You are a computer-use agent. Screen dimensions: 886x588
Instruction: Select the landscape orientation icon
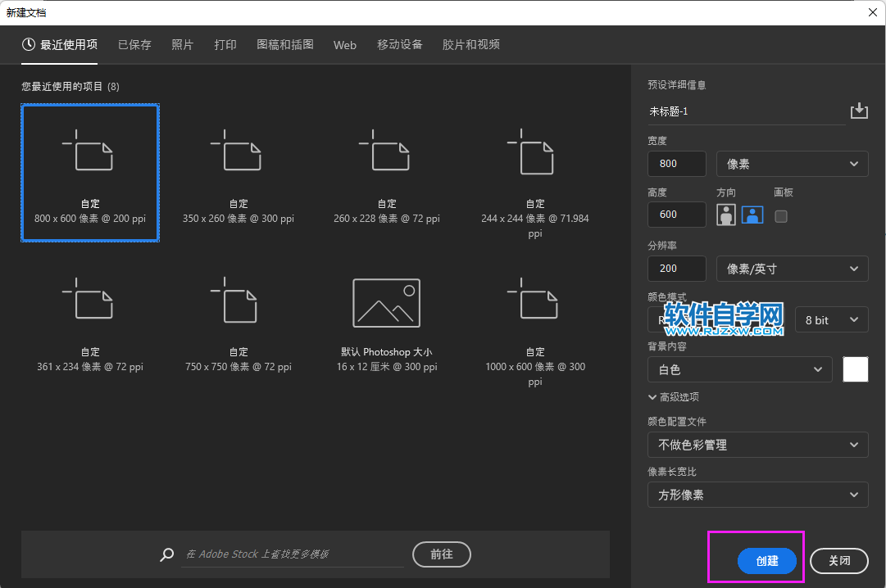point(752,215)
